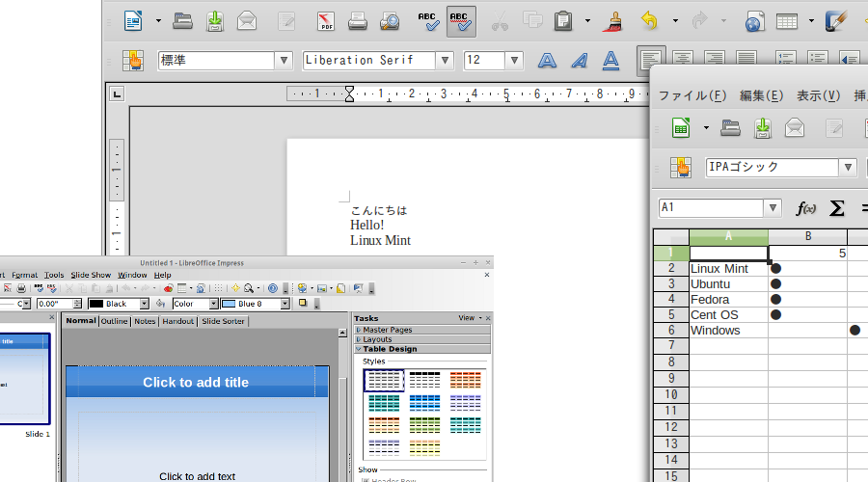
Task: Open Impress line color Black dropdown
Action: pyautogui.click(x=145, y=304)
